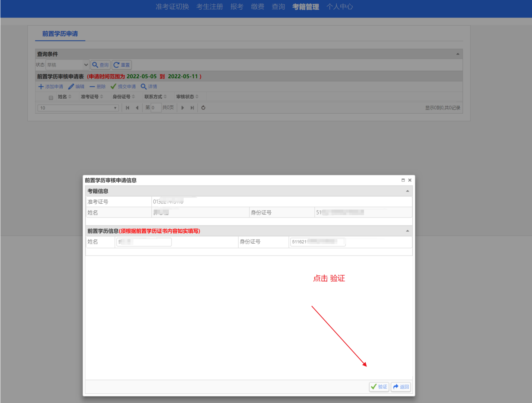This screenshot has height=403, width=532.
Task: Click the 删除 minus icon
Action: [x=92, y=86]
